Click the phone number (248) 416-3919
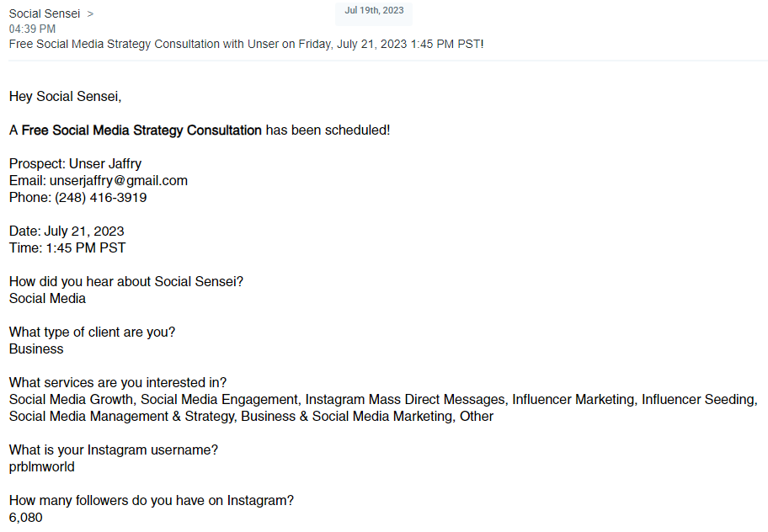The image size is (768, 532). tap(101, 197)
